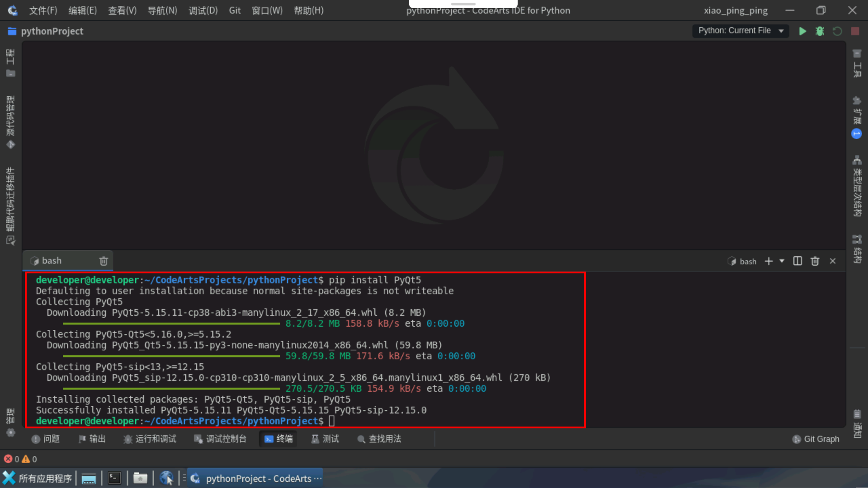Check the error and warning counts in status bar

(20, 459)
